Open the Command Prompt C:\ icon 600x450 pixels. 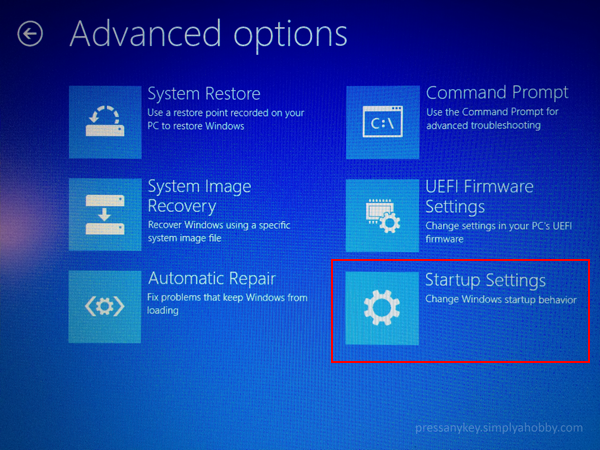383,122
